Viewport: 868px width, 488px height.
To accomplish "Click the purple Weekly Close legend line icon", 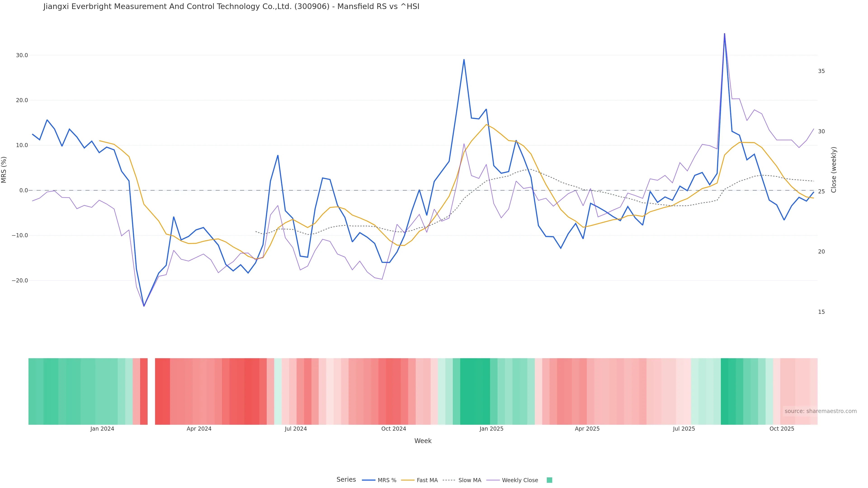I will (x=493, y=480).
